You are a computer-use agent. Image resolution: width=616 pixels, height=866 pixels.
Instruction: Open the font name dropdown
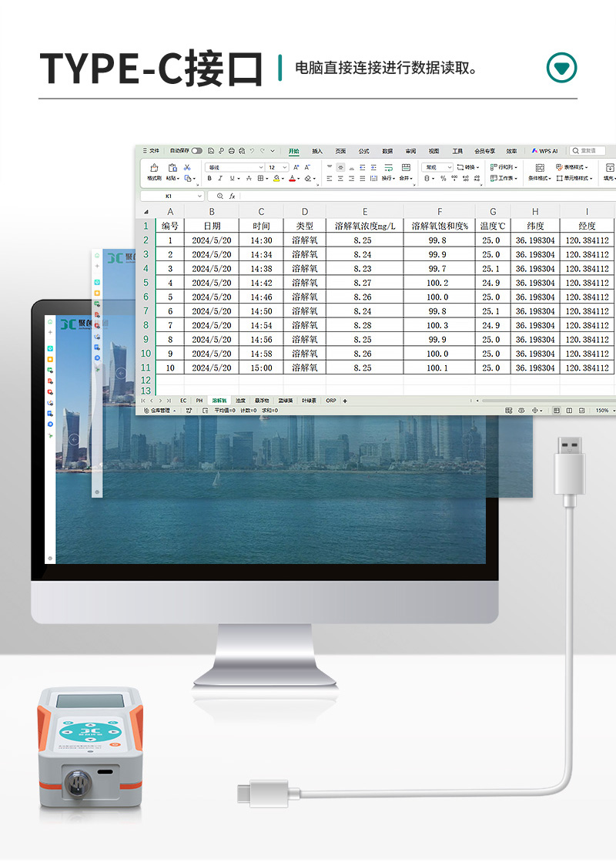(x=260, y=167)
